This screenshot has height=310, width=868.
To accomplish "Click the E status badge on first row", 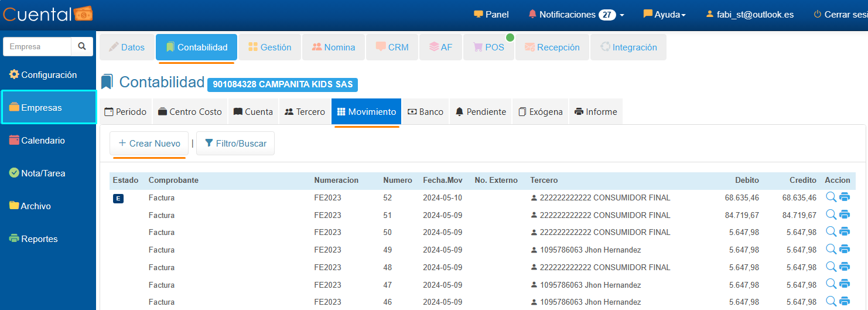I will pyautogui.click(x=118, y=199).
